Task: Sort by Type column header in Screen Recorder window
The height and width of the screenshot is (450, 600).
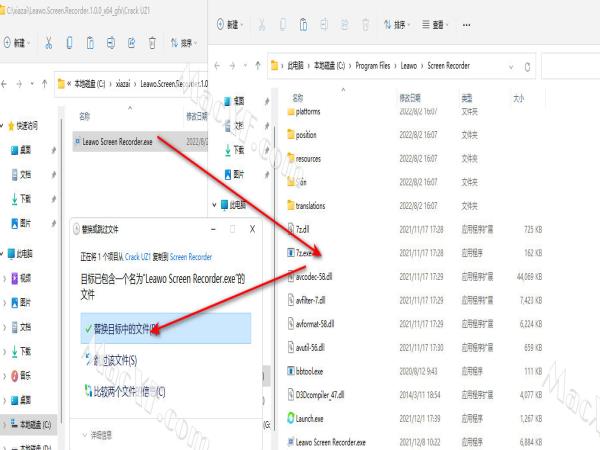Action: (467, 98)
